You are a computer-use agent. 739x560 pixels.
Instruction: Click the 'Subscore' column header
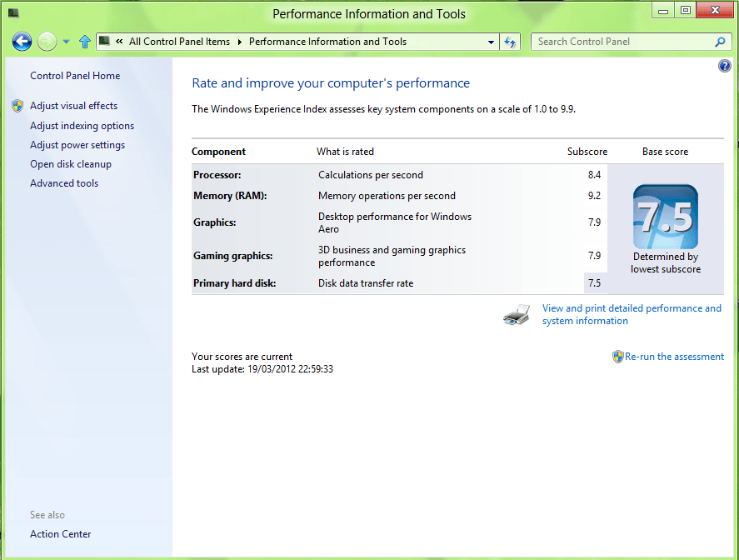tap(587, 152)
